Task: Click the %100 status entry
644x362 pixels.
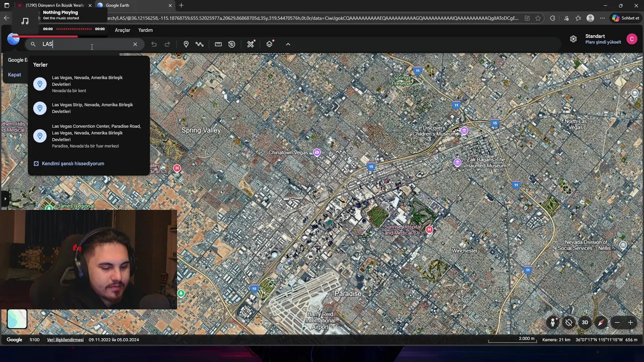Action: point(35,340)
